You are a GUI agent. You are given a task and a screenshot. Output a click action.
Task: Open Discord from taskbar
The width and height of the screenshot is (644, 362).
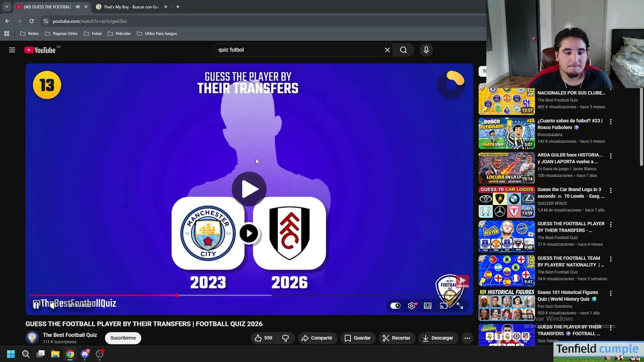click(x=85, y=354)
